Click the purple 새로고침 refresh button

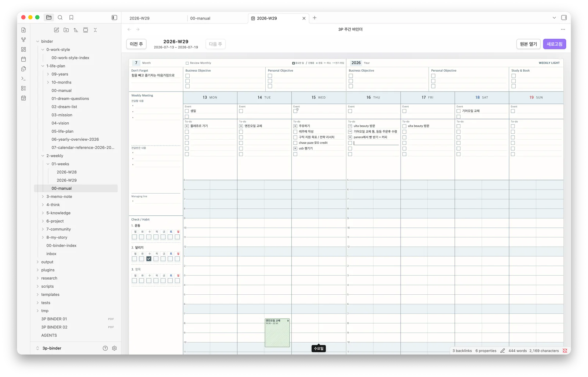point(554,44)
